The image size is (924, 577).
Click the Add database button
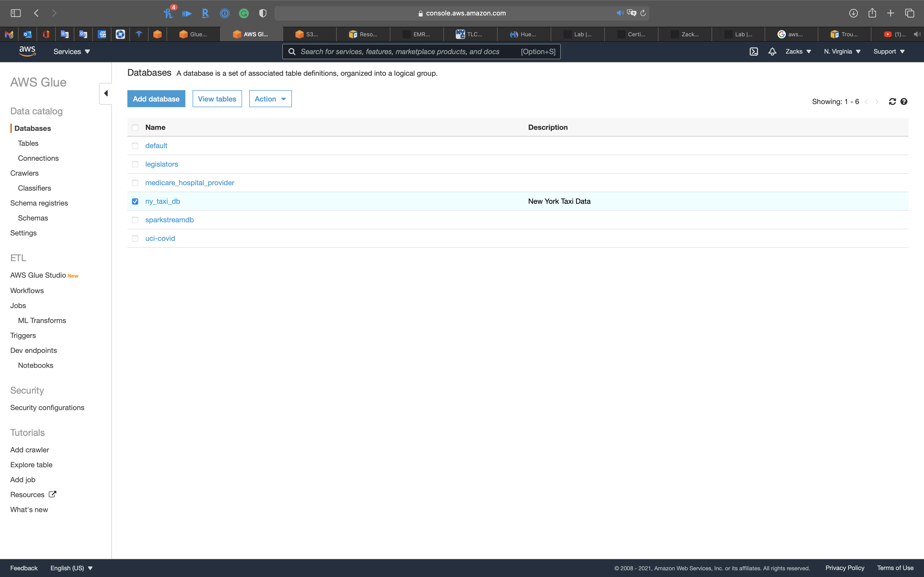click(x=156, y=99)
